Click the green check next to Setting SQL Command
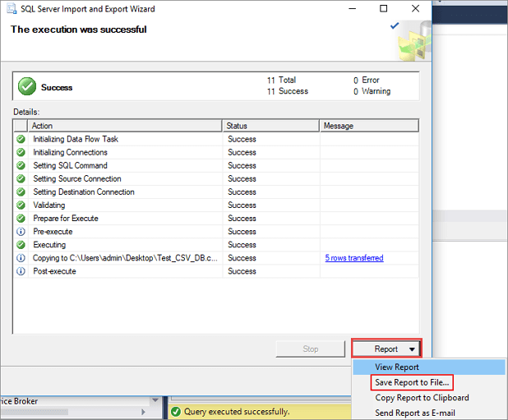Screen dimensions: 508x420 point(21,165)
